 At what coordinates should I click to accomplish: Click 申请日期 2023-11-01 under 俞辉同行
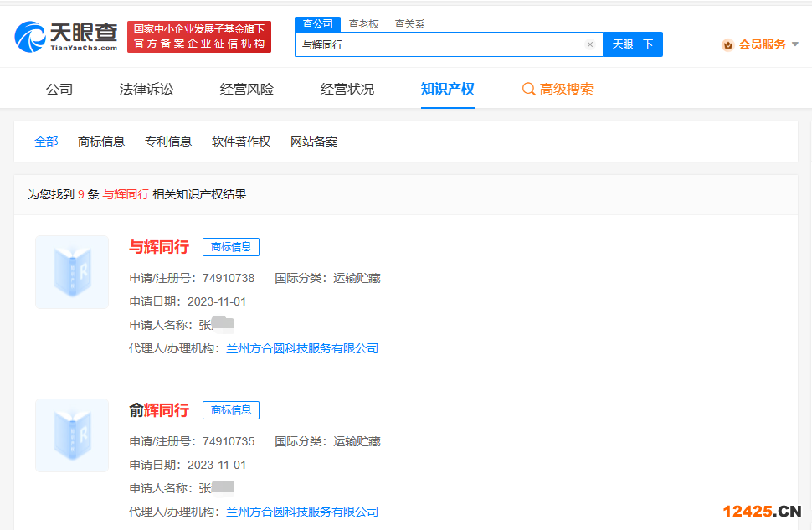point(188,465)
